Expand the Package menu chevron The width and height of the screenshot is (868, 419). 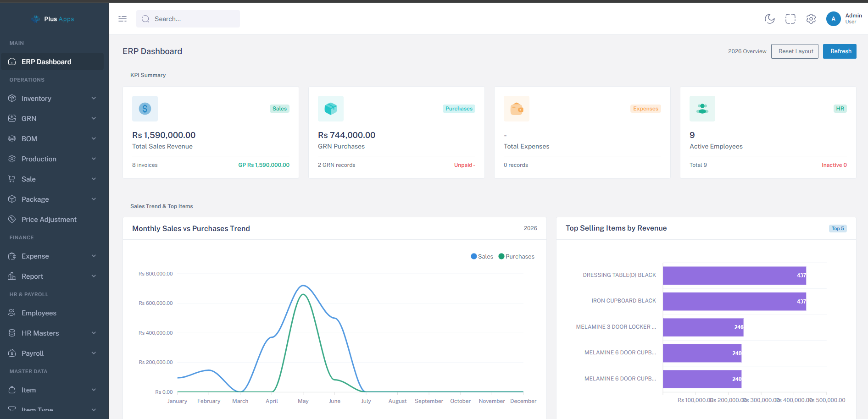pos(94,199)
